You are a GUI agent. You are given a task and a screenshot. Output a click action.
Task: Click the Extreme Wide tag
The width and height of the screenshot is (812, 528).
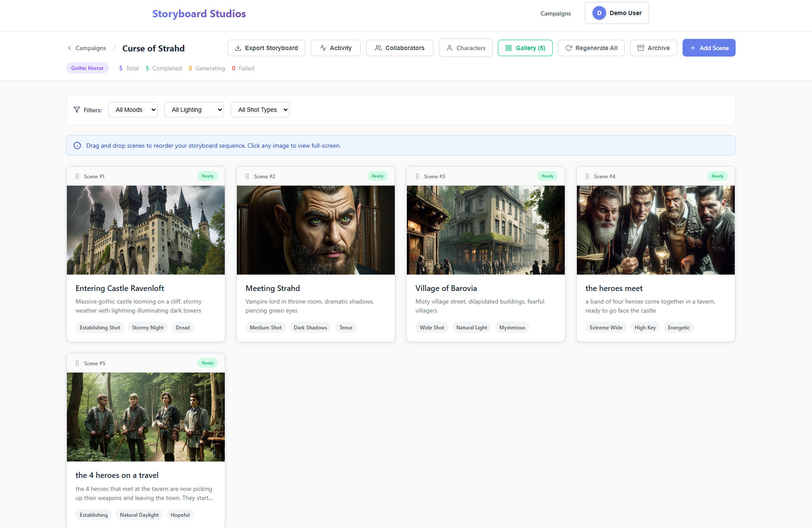(606, 328)
